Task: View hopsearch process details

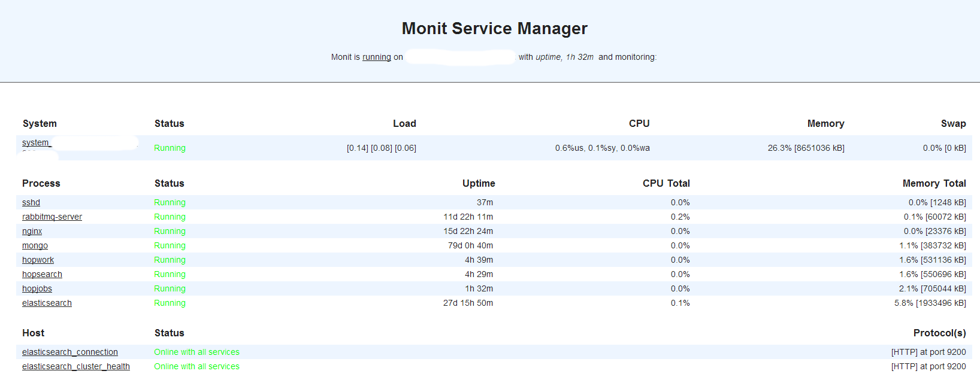Action: click(42, 275)
